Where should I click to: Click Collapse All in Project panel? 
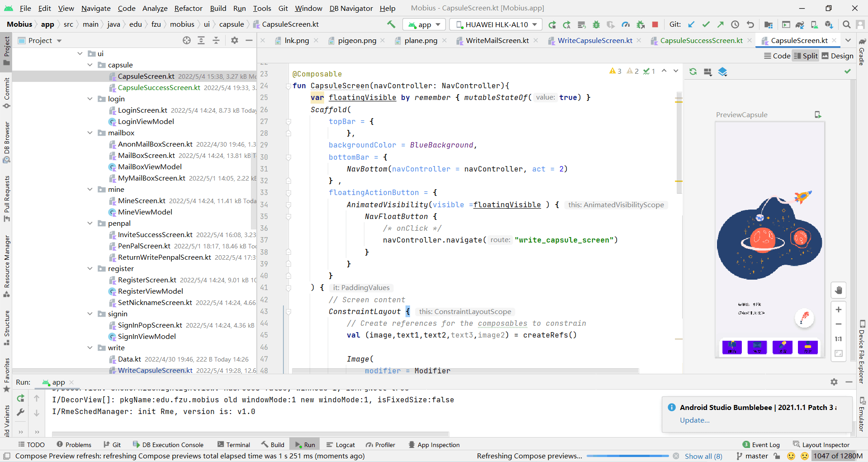point(216,40)
